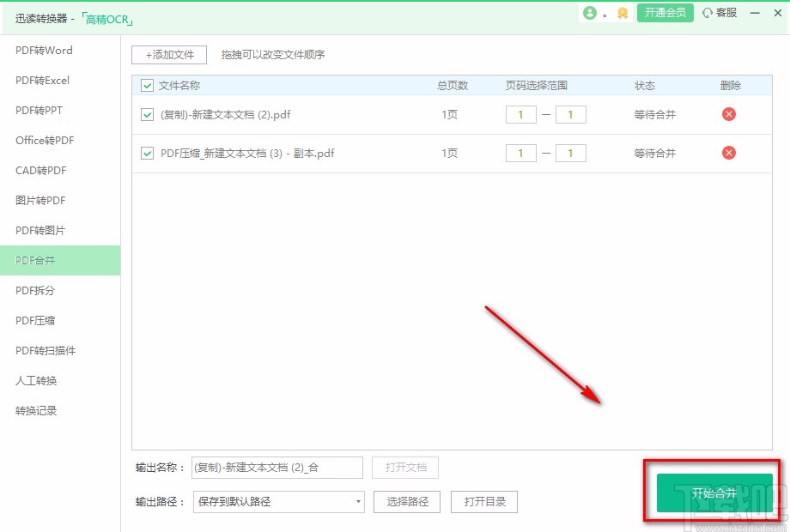Click the 开通会员 membership button
Screen dimensions: 790x532
coord(665,14)
